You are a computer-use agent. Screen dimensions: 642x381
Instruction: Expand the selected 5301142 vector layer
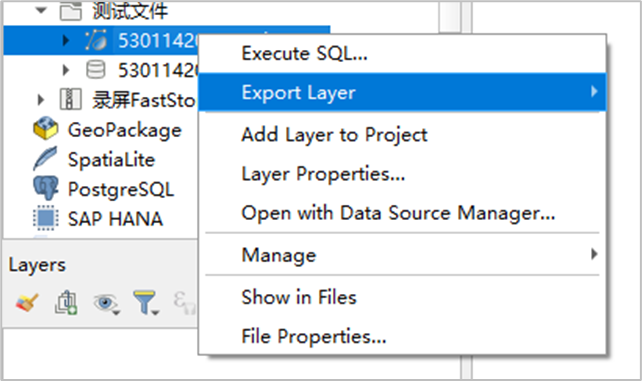coord(65,40)
